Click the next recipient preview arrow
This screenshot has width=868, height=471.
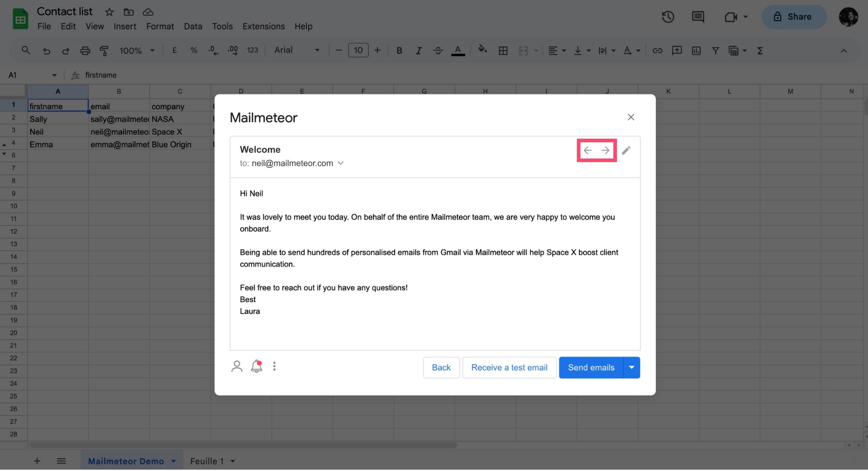click(x=605, y=150)
